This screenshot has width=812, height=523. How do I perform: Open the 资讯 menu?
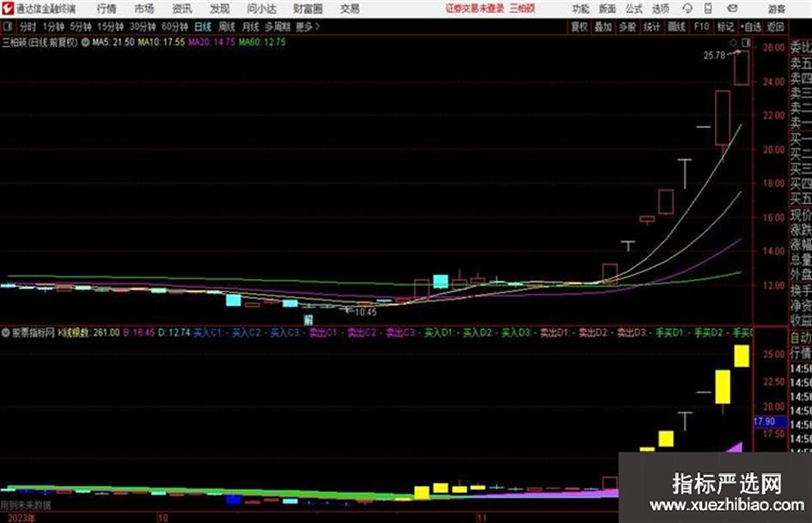coord(182,9)
